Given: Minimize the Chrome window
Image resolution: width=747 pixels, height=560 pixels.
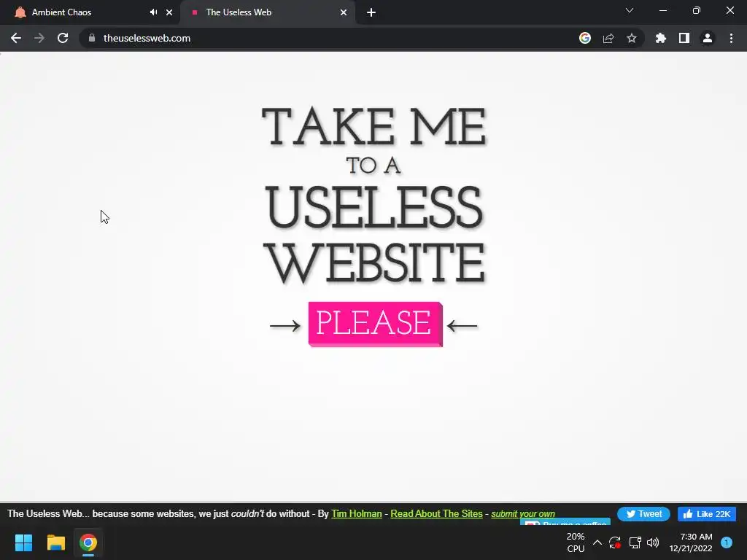Looking at the screenshot, I should tap(662, 10).
